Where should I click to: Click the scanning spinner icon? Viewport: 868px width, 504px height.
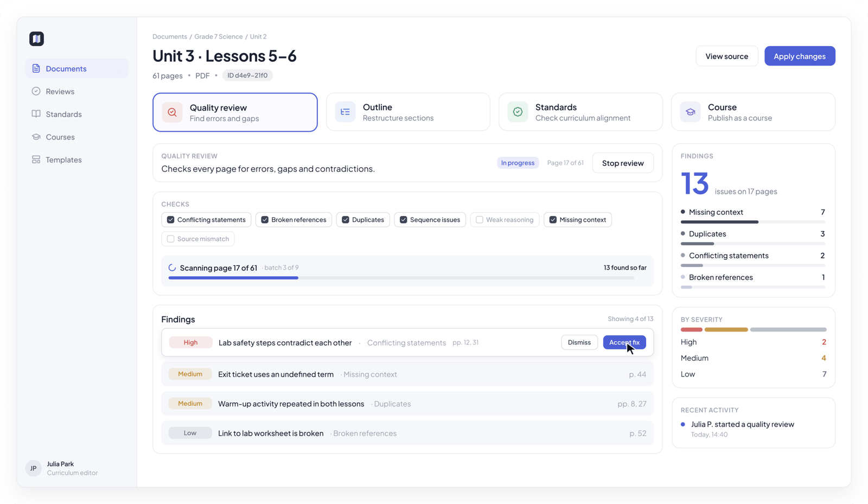point(172,267)
